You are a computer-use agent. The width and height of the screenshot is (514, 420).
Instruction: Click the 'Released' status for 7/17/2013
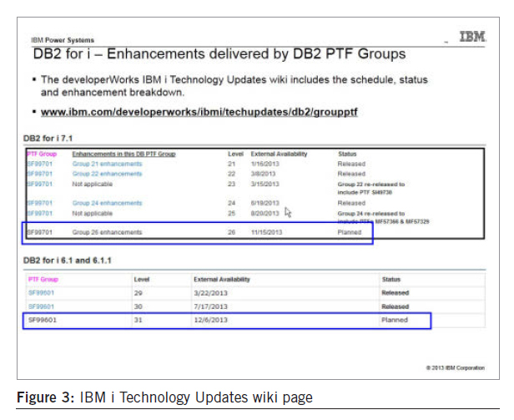[395, 306]
